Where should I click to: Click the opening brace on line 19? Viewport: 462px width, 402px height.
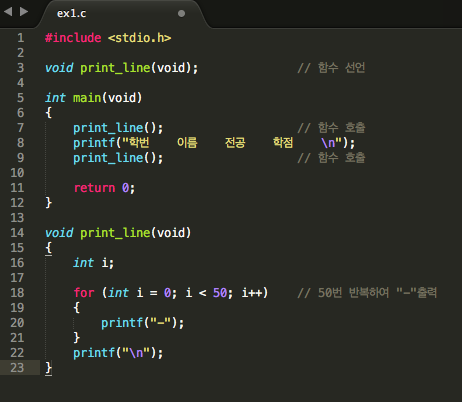pos(77,308)
